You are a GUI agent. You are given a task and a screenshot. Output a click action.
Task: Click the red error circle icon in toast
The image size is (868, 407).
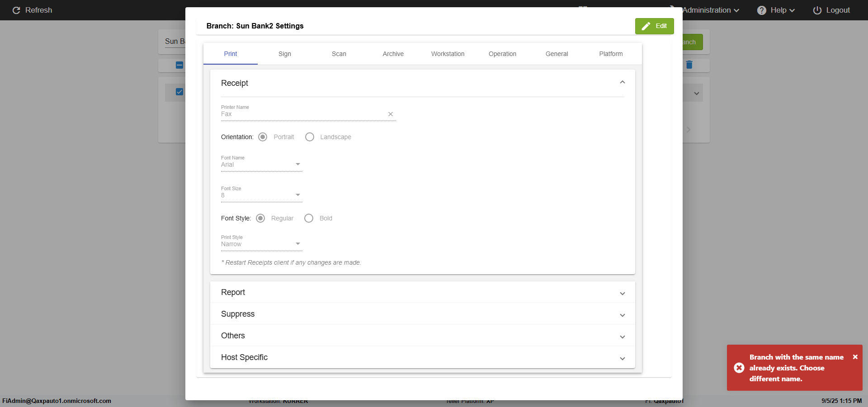tap(739, 368)
